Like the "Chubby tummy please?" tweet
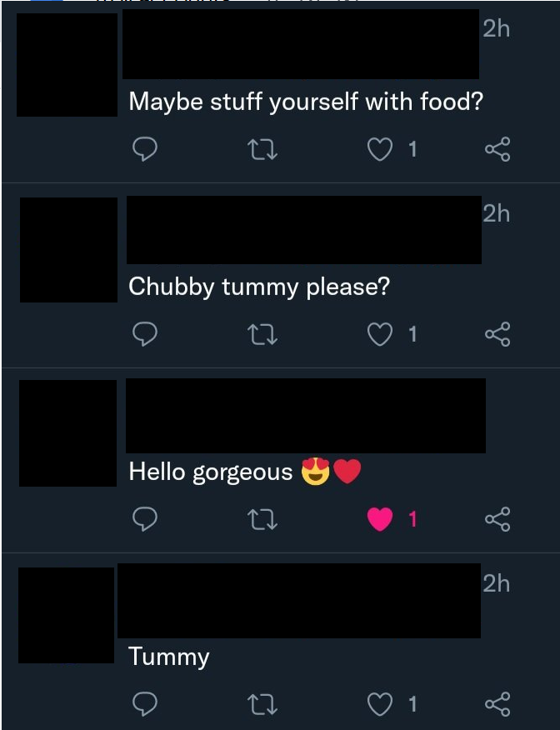The width and height of the screenshot is (560, 730). (x=380, y=335)
